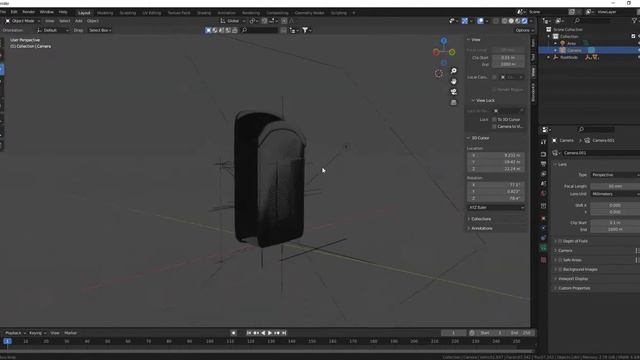Open Lens Unit Millimeters dropdown

click(615, 194)
